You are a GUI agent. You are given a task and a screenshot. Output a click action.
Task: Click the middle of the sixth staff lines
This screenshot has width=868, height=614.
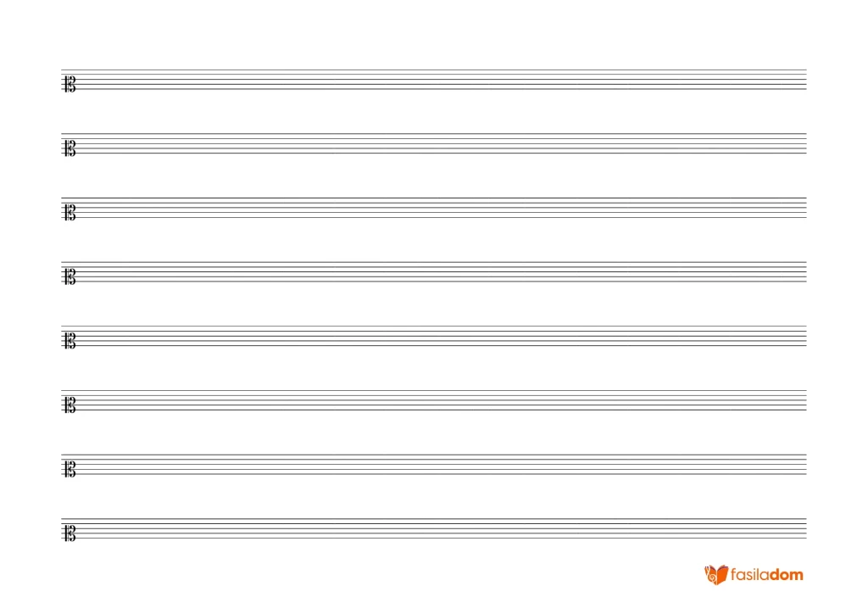(x=434, y=401)
